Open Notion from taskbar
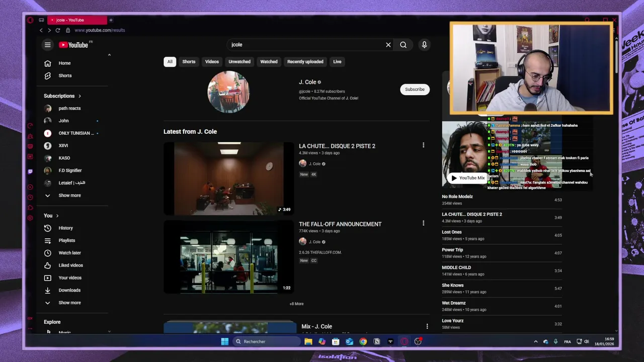This screenshot has height=362, width=644. [377, 341]
